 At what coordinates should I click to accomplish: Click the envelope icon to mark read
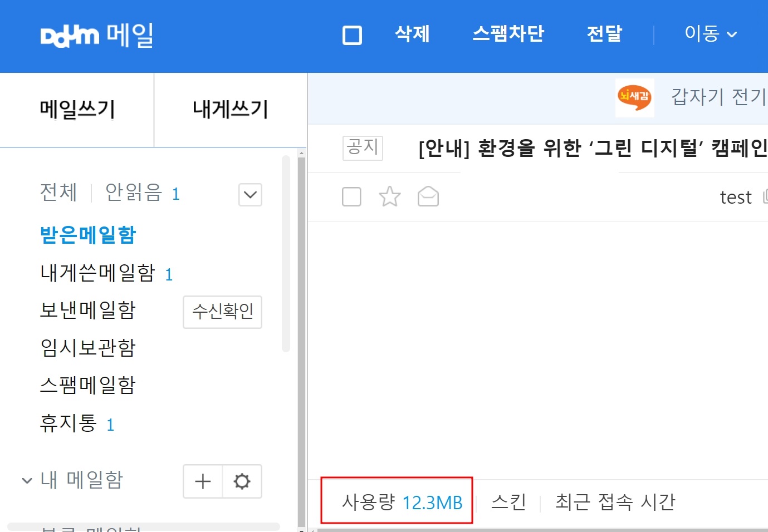pos(428,196)
